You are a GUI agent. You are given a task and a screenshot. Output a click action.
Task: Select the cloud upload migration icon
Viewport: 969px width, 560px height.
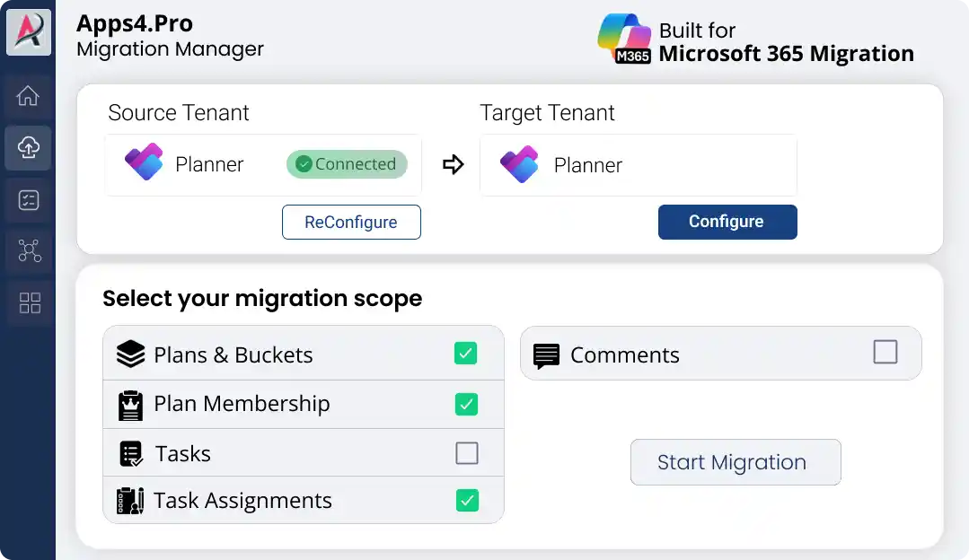coord(28,147)
